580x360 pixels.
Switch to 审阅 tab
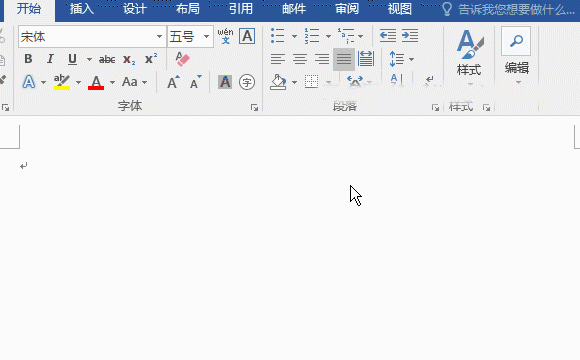(x=347, y=9)
